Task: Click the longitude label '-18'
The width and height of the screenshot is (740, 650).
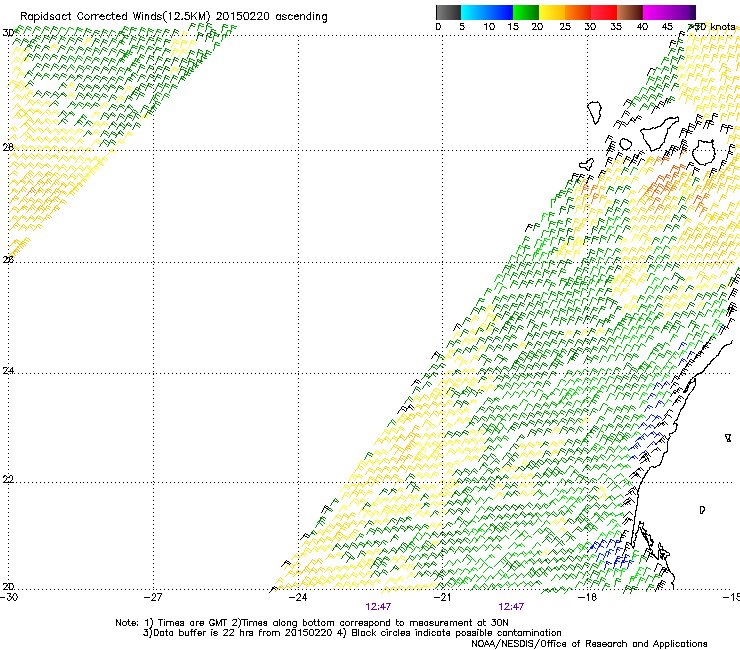Action: pyautogui.click(x=587, y=597)
